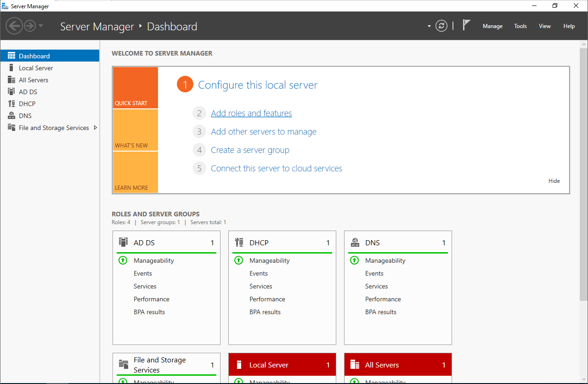
Task: Open dropdown arrow left of refresh
Action: (x=429, y=26)
